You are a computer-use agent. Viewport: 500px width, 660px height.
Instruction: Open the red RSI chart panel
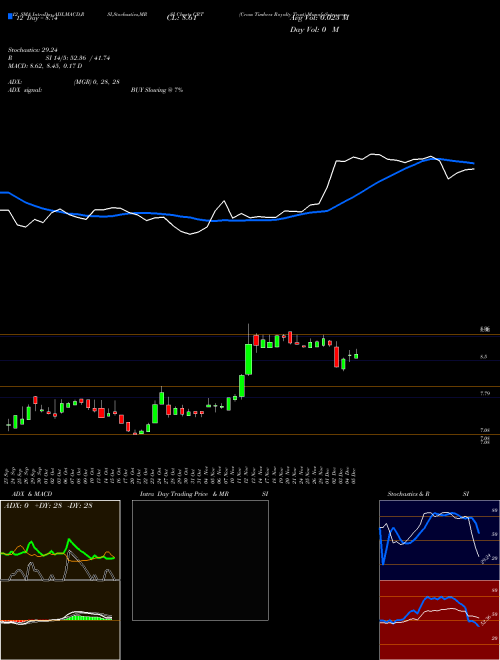439,620
